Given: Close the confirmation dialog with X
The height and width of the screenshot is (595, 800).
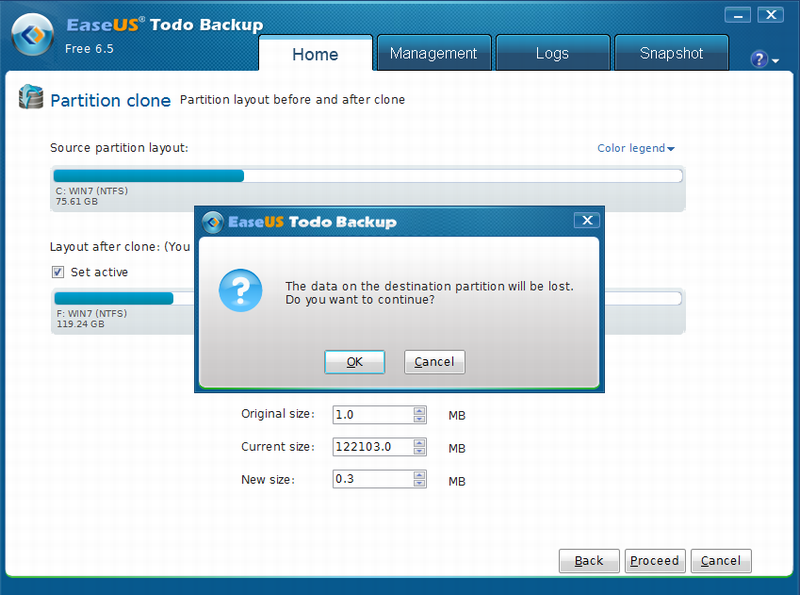Looking at the screenshot, I should point(587,220).
